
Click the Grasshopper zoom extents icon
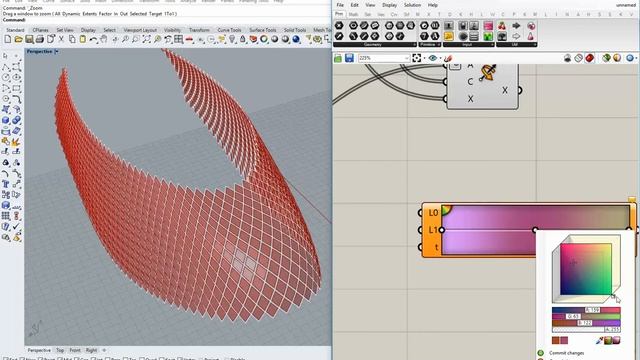[x=416, y=58]
